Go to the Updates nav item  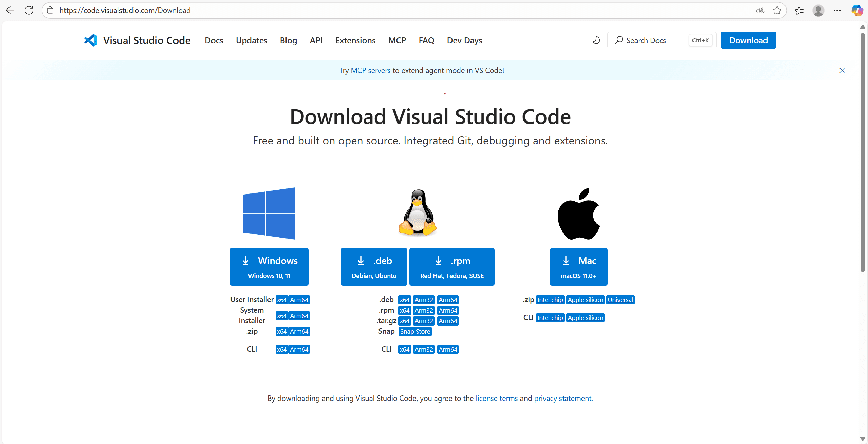pyautogui.click(x=252, y=40)
